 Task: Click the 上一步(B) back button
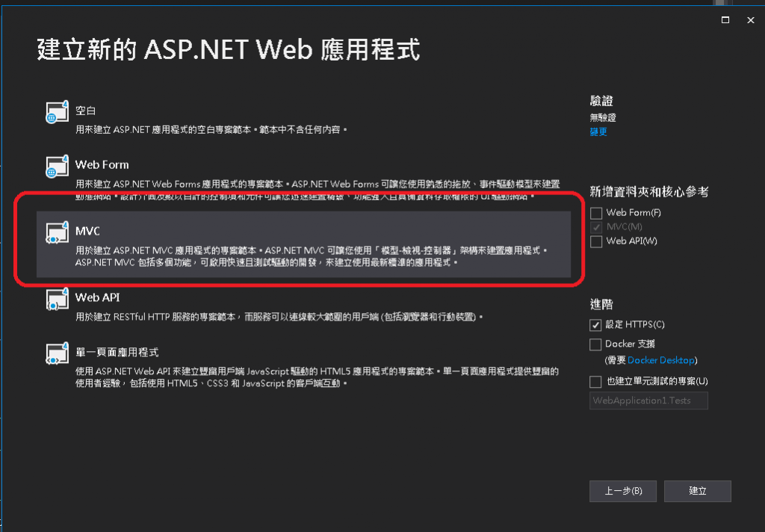click(623, 491)
